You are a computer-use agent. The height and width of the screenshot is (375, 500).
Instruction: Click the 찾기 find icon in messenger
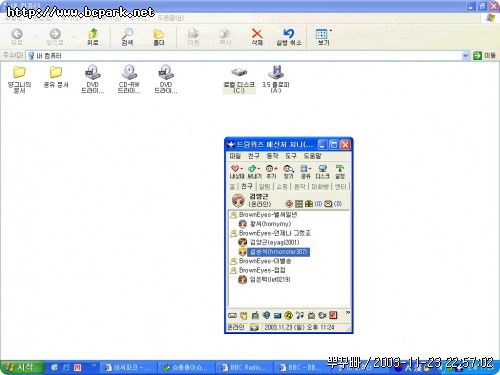tap(288, 171)
